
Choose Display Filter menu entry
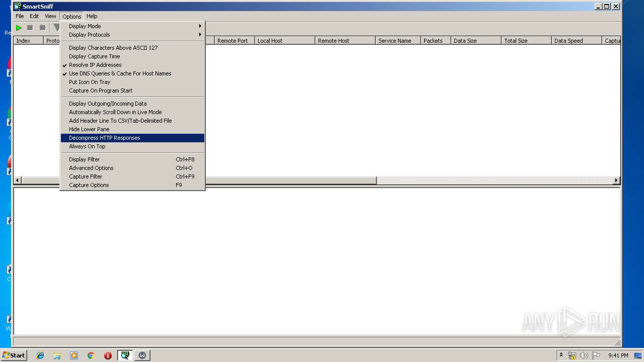[x=133, y=159]
